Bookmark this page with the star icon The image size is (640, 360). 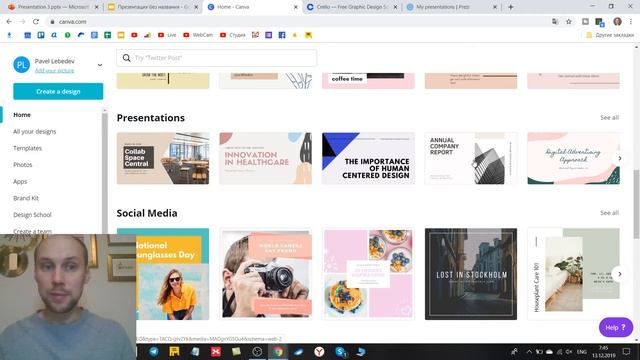(x=569, y=22)
